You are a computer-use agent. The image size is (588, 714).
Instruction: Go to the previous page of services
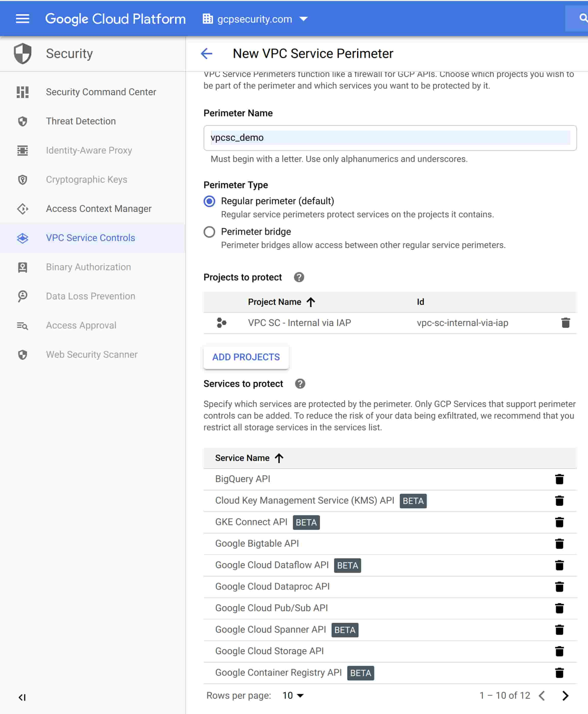(x=542, y=696)
